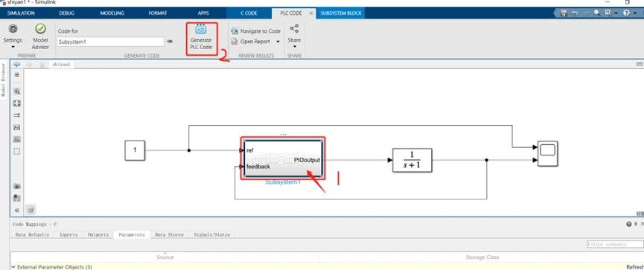
Task: Save the model with the floppy icon
Action: pyautogui.click(x=564, y=13)
